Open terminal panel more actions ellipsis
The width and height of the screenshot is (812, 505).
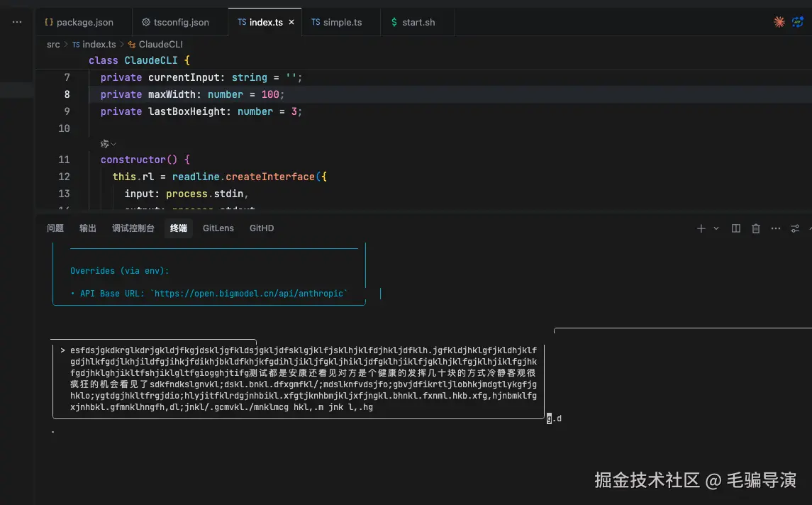[776, 228]
